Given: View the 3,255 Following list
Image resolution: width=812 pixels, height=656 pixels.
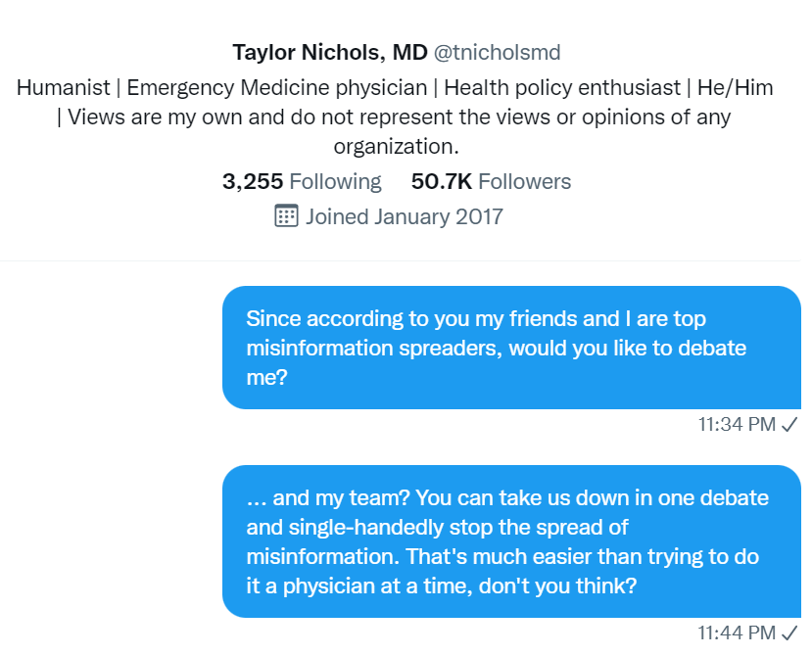Looking at the screenshot, I should click(x=302, y=182).
